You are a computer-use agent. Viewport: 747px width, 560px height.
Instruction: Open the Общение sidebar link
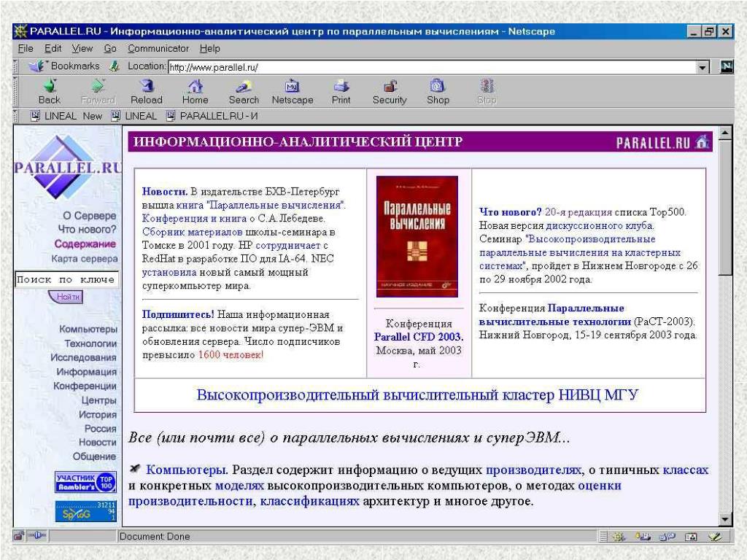[x=94, y=456]
